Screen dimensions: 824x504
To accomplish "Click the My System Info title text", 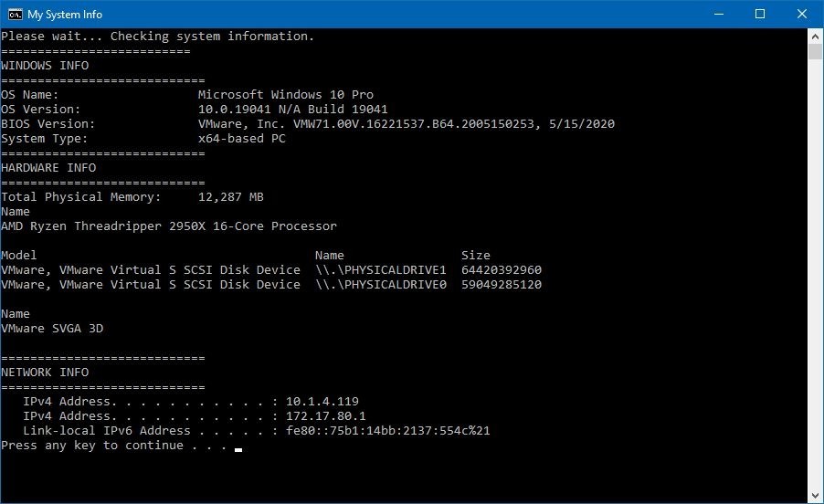I will pyautogui.click(x=65, y=15).
